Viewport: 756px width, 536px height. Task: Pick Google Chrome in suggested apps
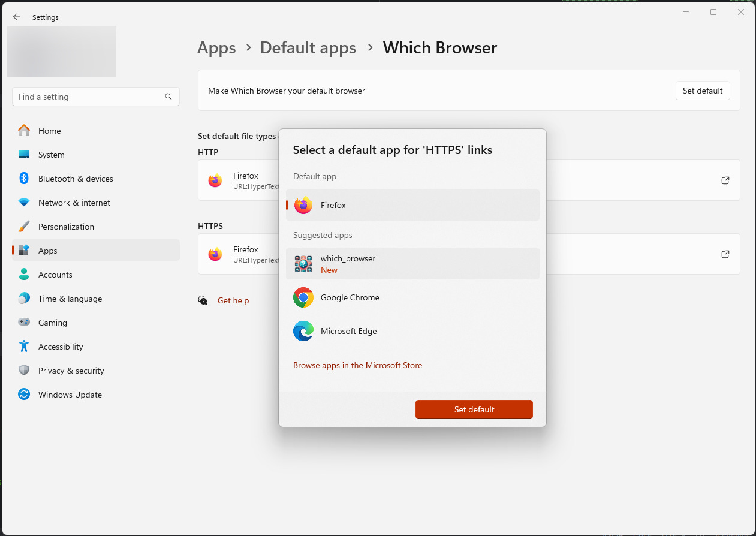coord(412,297)
